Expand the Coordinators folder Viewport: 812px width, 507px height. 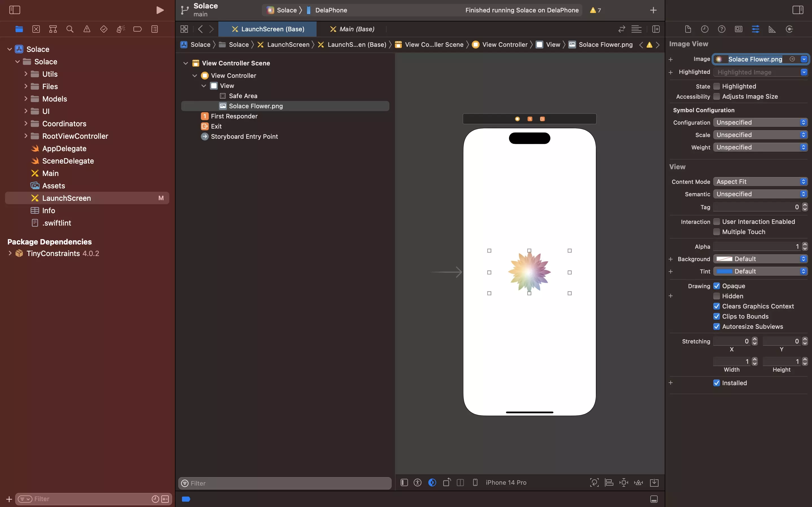point(25,124)
